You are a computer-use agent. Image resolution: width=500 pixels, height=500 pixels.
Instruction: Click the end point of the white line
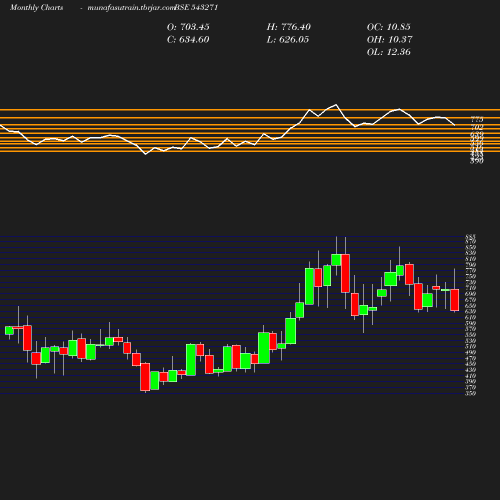point(454,125)
